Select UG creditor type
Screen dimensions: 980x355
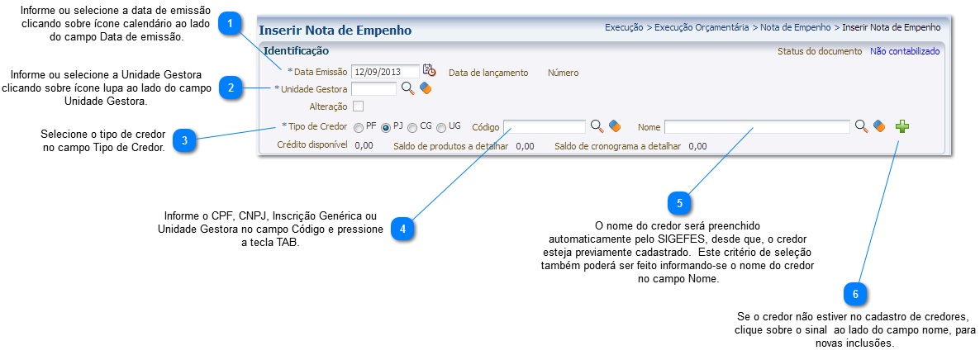point(441,127)
